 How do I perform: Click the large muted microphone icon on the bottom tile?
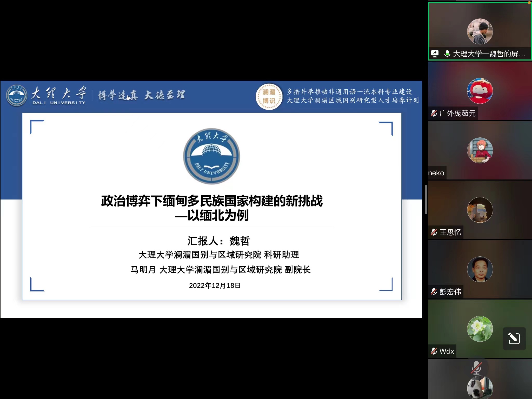coord(476,368)
